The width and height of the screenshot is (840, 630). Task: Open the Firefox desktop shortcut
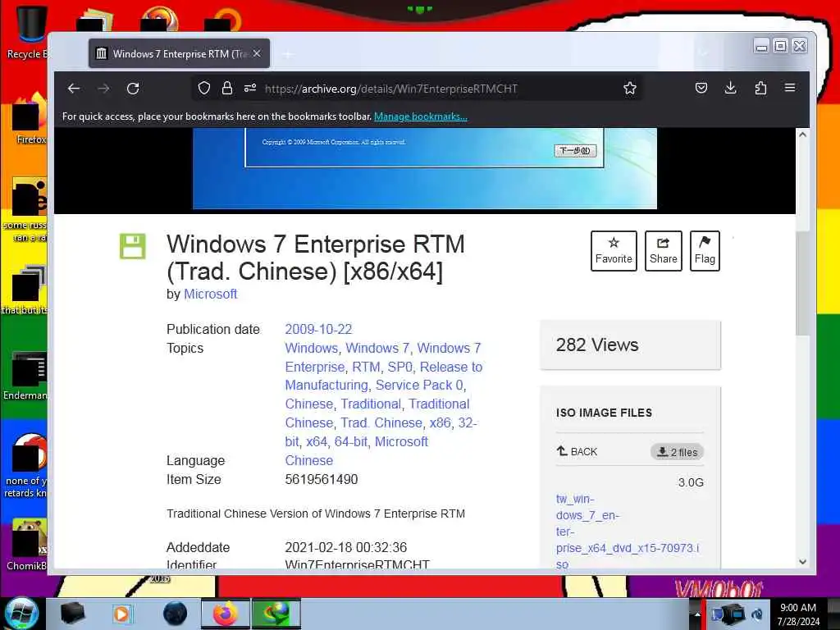[30, 119]
